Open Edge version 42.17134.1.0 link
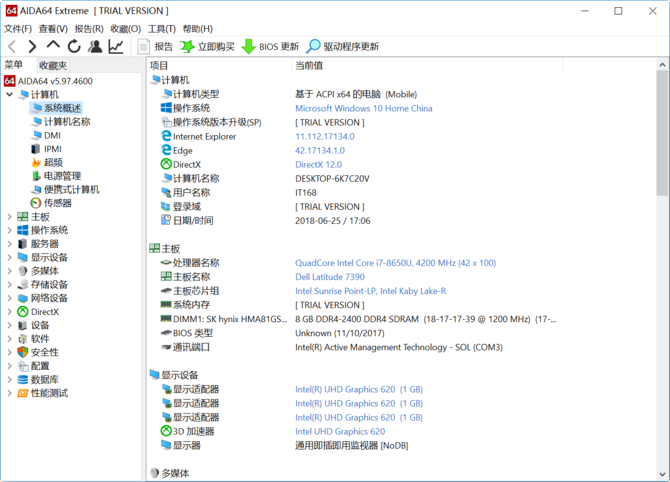 pyautogui.click(x=320, y=151)
